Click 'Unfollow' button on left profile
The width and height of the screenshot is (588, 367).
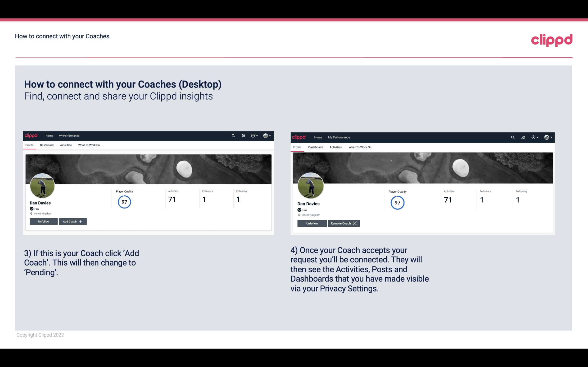pos(44,221)
